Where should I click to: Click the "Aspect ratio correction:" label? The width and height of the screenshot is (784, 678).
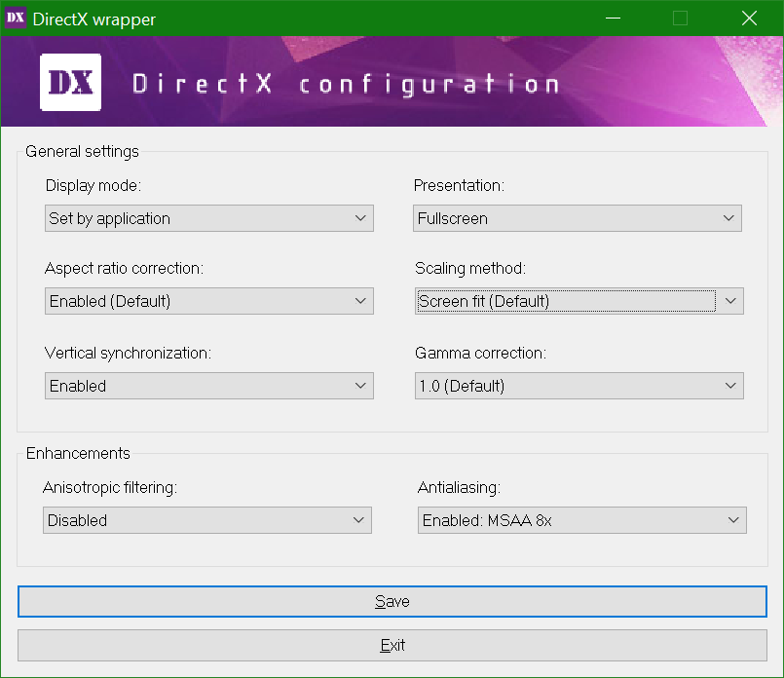[124, 269]
